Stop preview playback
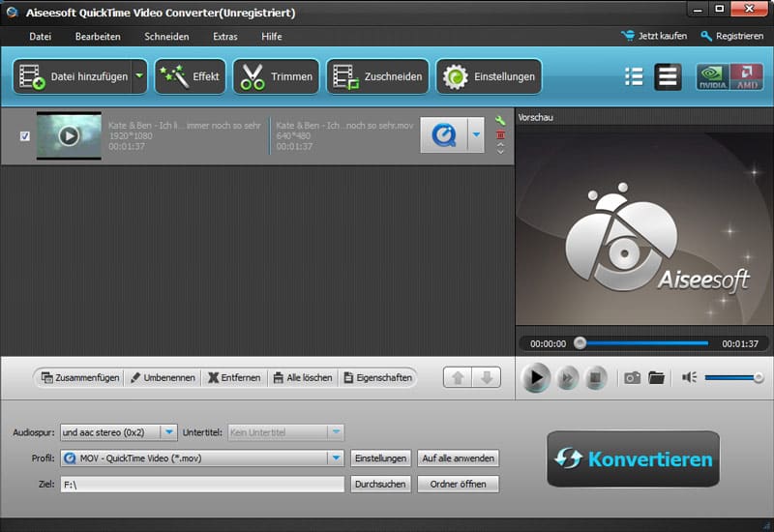This screenshot has width=774, height=532. point(595,378)
